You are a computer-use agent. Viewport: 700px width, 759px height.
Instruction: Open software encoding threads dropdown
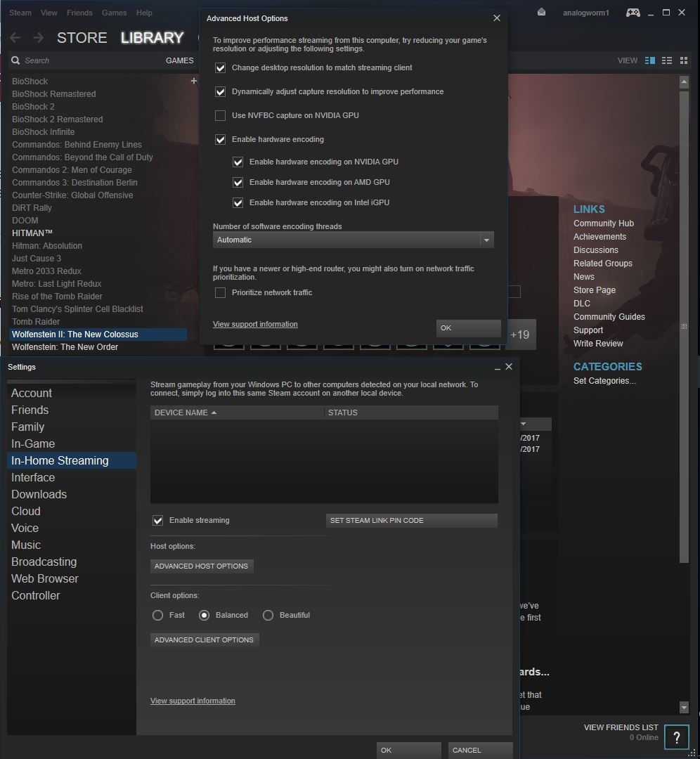[x=354, y=240]
